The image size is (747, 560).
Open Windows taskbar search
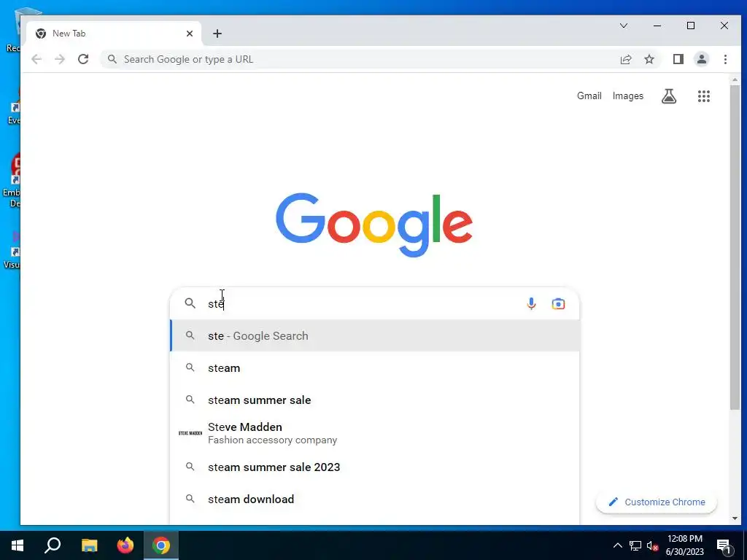[x=53, y=545]
